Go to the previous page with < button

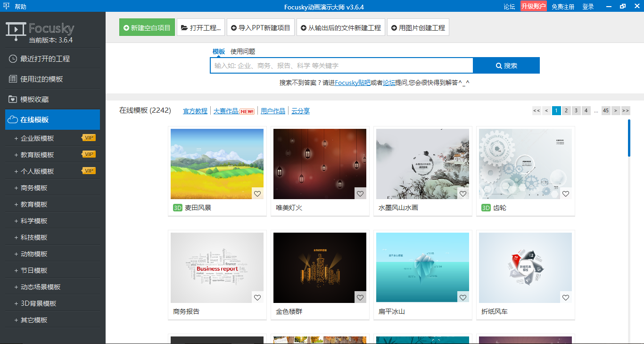(546, 111)
